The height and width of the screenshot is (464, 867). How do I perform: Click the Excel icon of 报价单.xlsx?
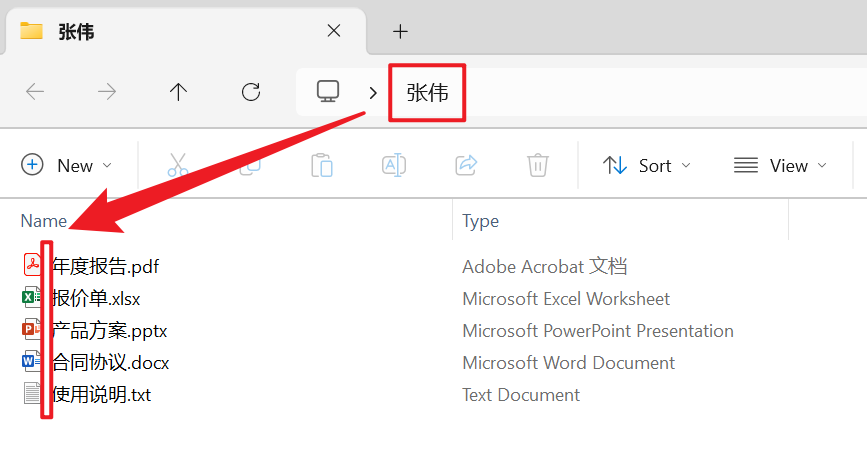click(x=31, y=298)
